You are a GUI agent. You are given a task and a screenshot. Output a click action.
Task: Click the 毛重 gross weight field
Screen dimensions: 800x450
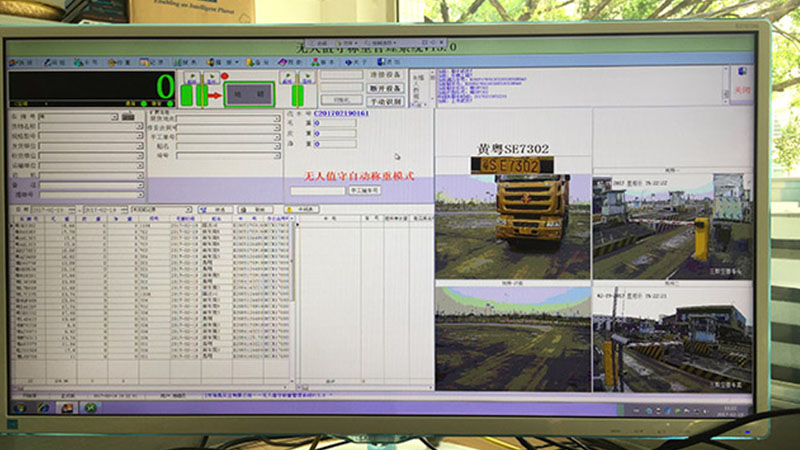[x=335, y=123]
